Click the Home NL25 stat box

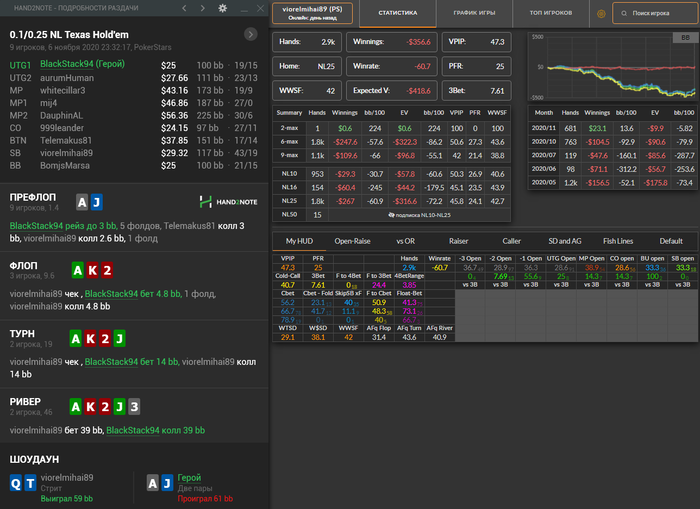tap(307, 66)
